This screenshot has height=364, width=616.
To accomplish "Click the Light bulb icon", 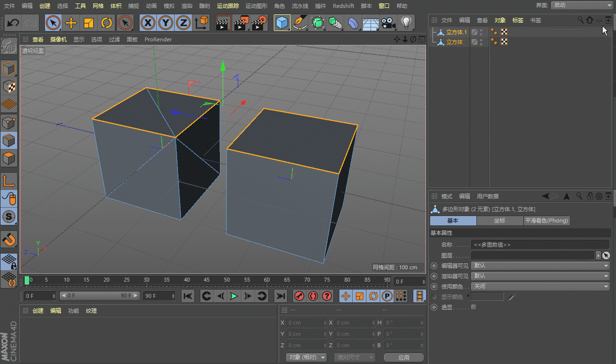I will [406, 23].
